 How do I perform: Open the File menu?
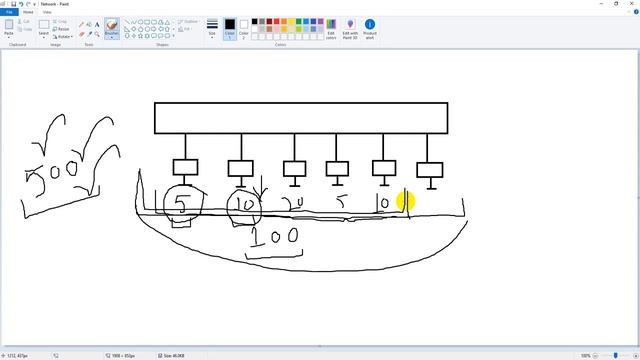[x=9, y=12]
